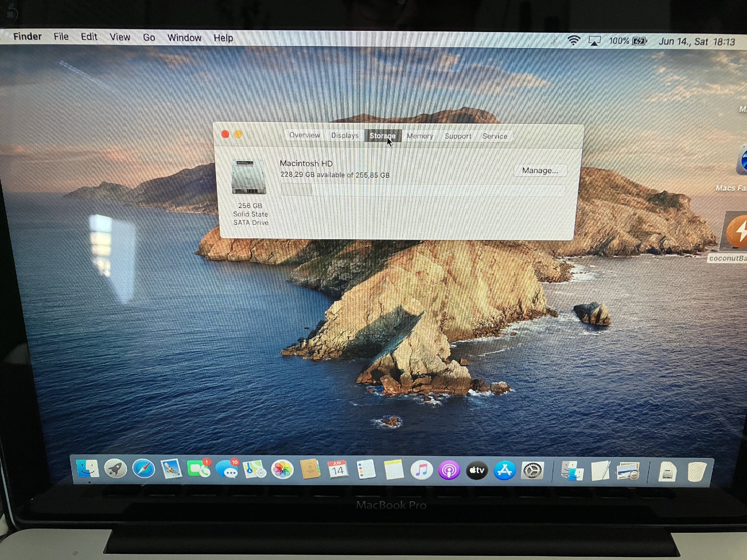
Task: Open Notes in the Dock
Action: point(394,470)
